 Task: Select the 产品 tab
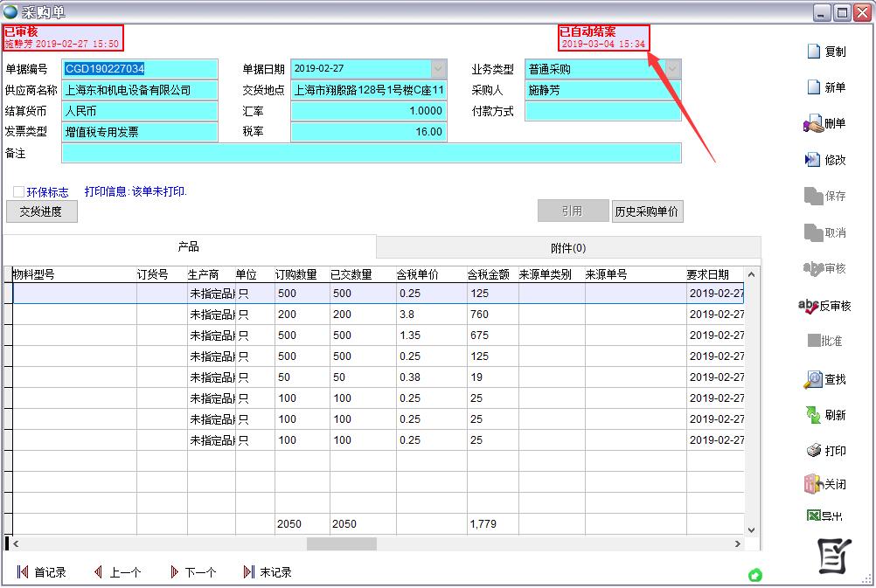pyautogui.click(x=189, y=247)
